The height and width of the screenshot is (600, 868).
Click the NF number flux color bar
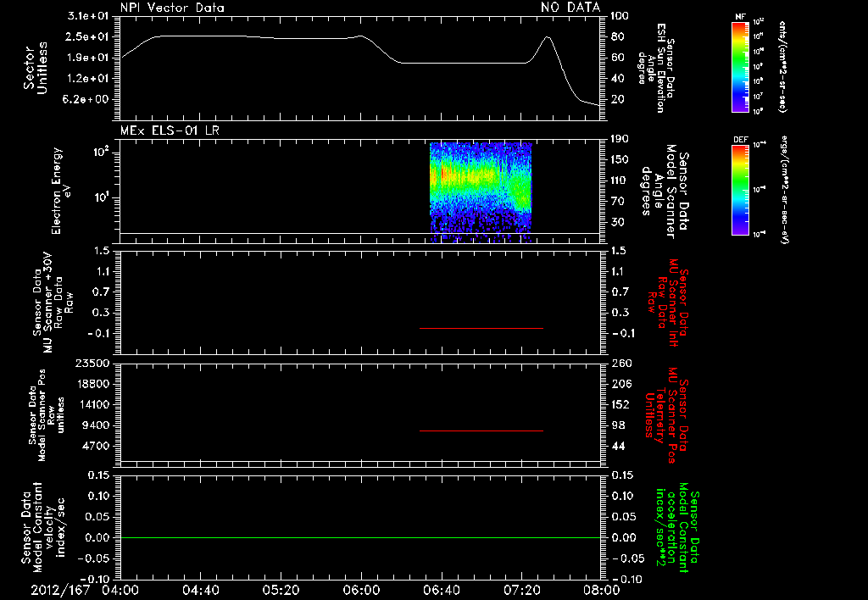click(x=740, y=67)
